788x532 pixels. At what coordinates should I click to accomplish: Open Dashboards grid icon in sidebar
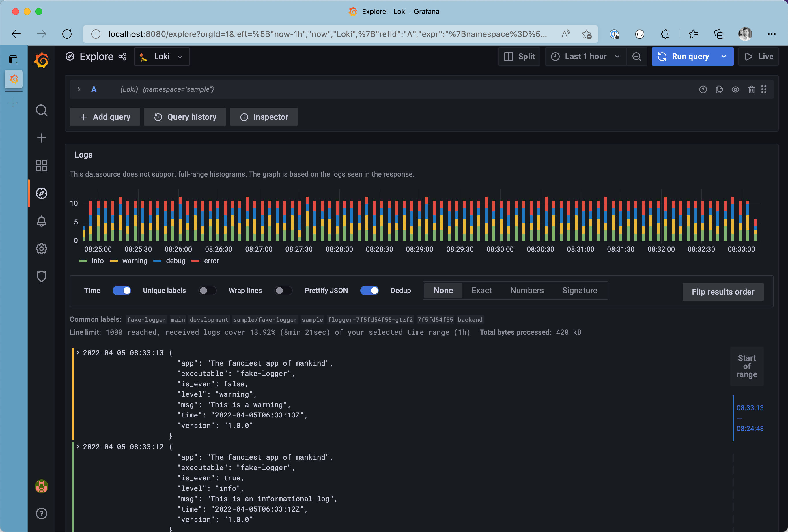(x=41, y=166)
